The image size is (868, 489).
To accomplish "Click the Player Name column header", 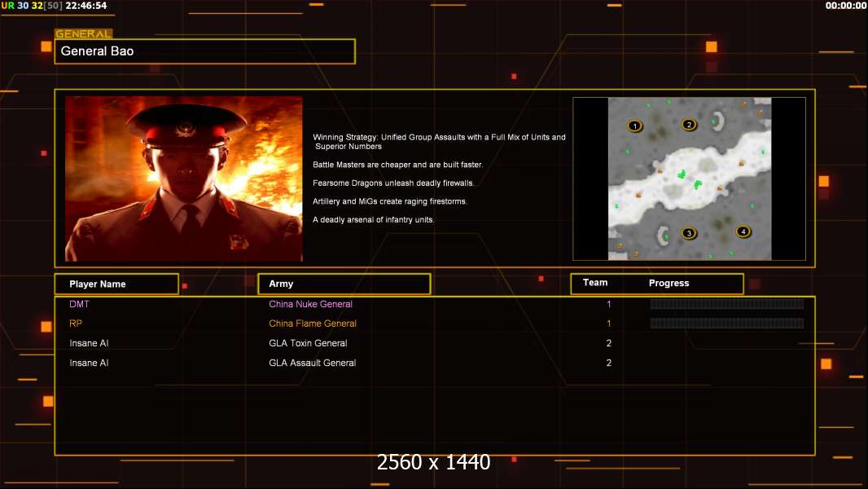I will point(116,284).
